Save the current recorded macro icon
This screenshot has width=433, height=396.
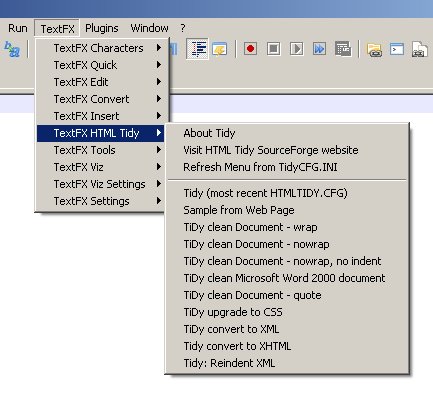tap(343, 49)
